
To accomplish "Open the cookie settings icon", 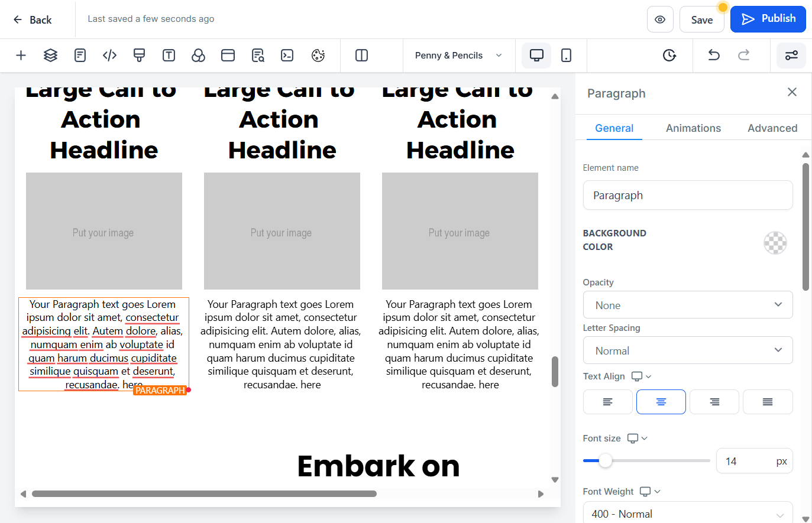I will coord(318,56).
